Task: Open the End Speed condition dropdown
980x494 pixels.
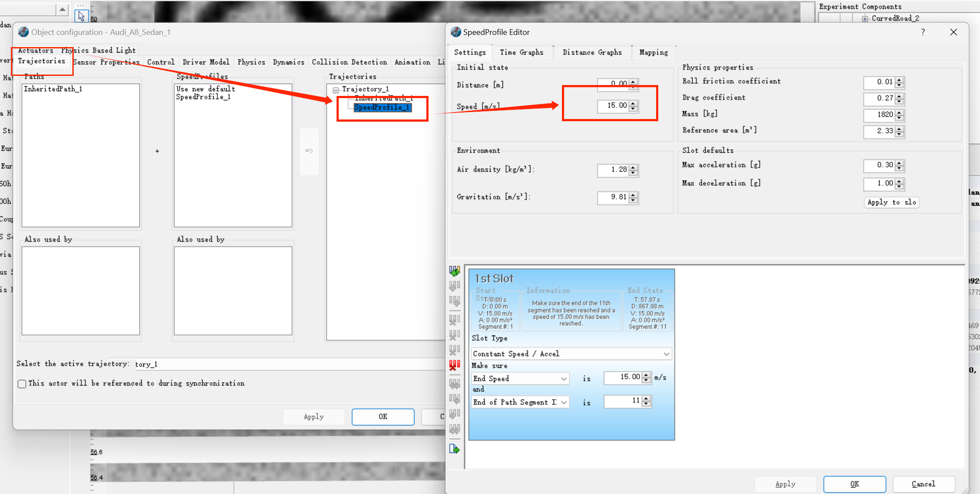Action: point(521,378)
